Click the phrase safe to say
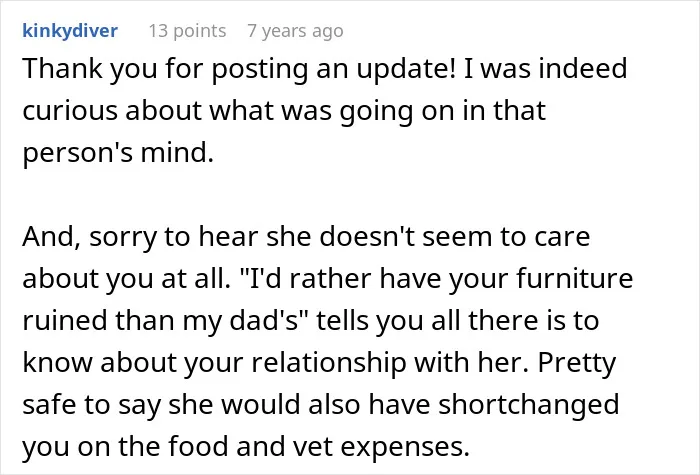700x475 pixels. coord(92,404)
